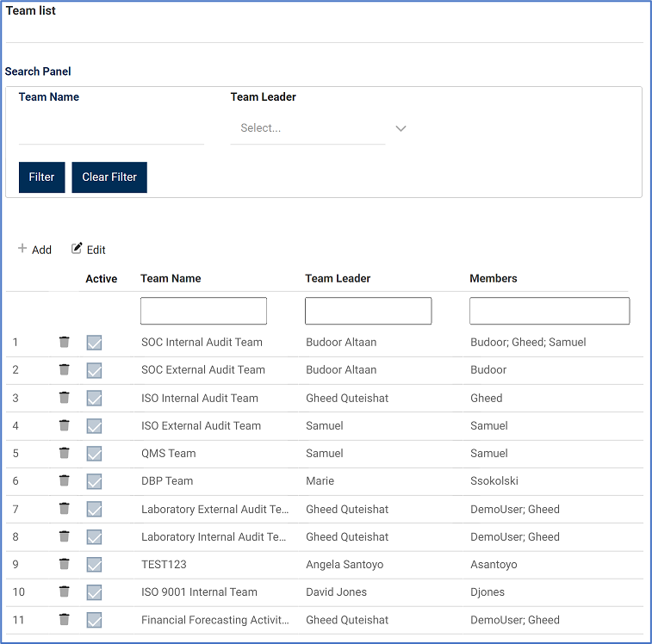The image size is (652, 644).
Task: Click the plus Add icon
Action: pos(22,248)
